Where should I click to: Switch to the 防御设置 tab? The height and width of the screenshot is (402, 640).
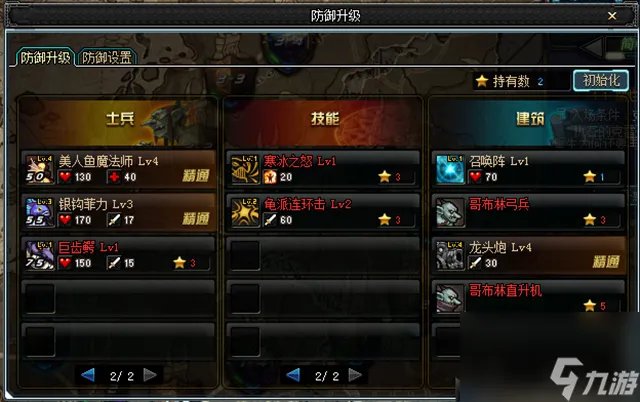click(107, 58)
